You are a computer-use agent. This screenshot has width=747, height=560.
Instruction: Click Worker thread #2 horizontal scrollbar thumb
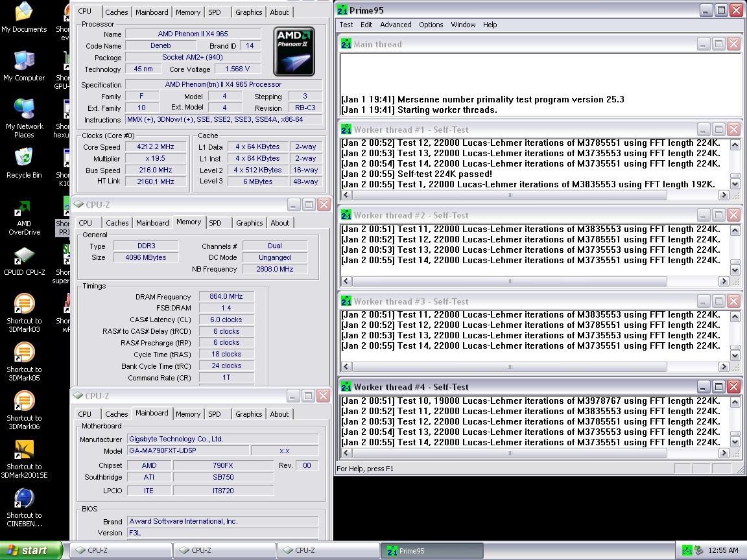pyautogui.click(x=509, y=281)
